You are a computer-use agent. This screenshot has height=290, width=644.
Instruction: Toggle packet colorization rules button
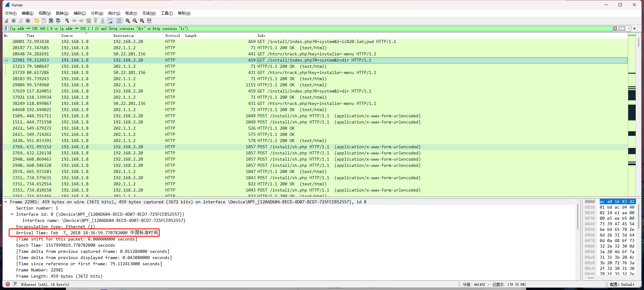(x=119, y=21)
